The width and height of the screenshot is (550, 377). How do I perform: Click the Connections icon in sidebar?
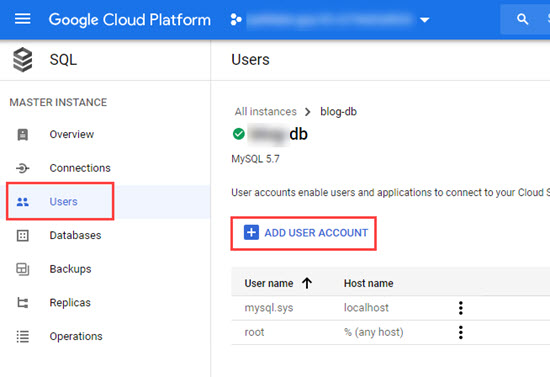coord(23,168)
